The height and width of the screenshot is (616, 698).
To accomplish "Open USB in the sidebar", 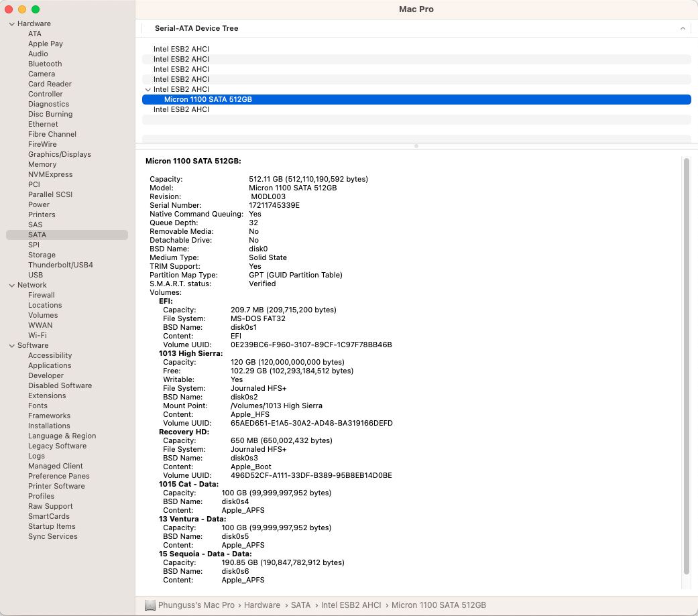I will pyautogui.click(x=36, y=275).
